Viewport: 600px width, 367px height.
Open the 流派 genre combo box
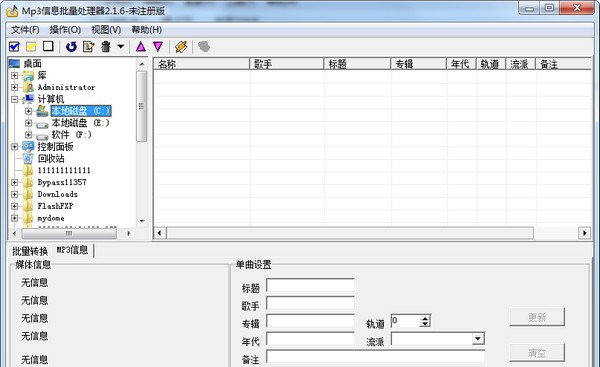click(x=477, y=339)
